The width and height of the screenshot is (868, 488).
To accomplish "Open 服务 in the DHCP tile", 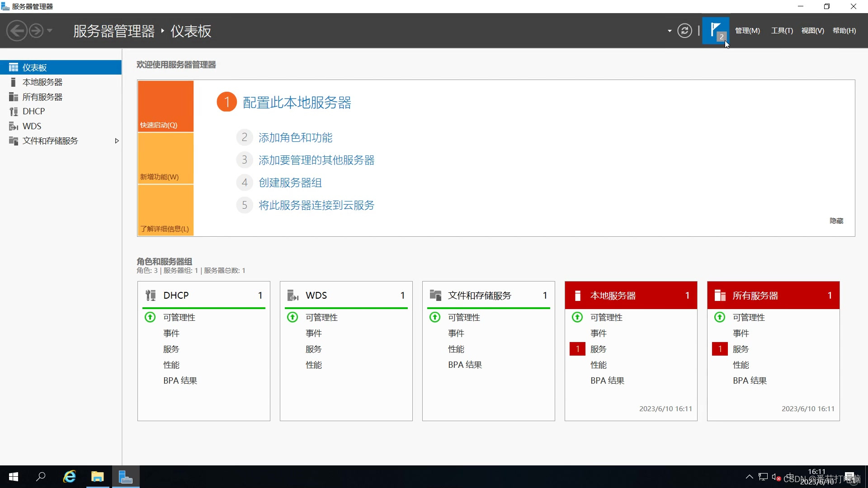I will 171,349.
